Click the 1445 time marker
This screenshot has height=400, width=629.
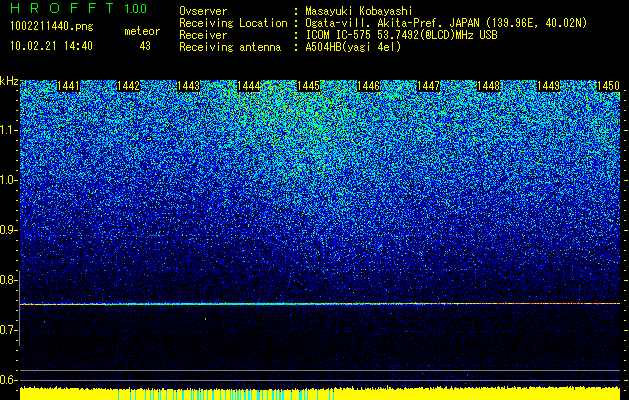308,86
